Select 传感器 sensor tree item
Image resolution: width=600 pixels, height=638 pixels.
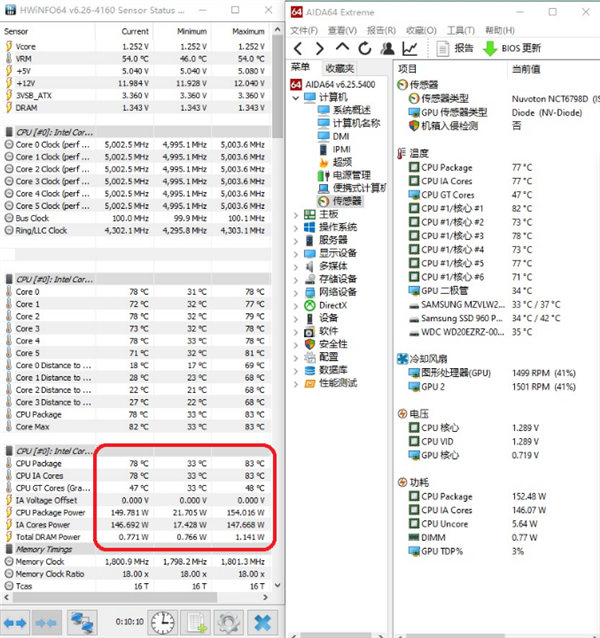pos(347,201)
